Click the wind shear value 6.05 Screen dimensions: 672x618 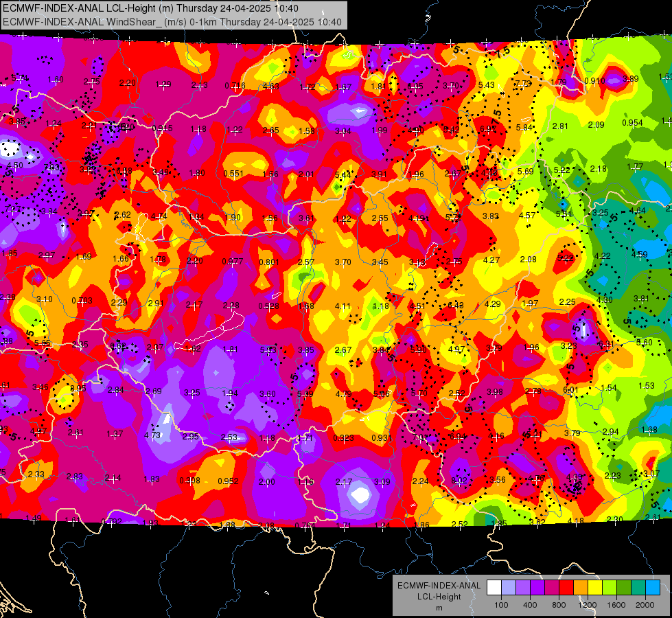pos(415,87)
